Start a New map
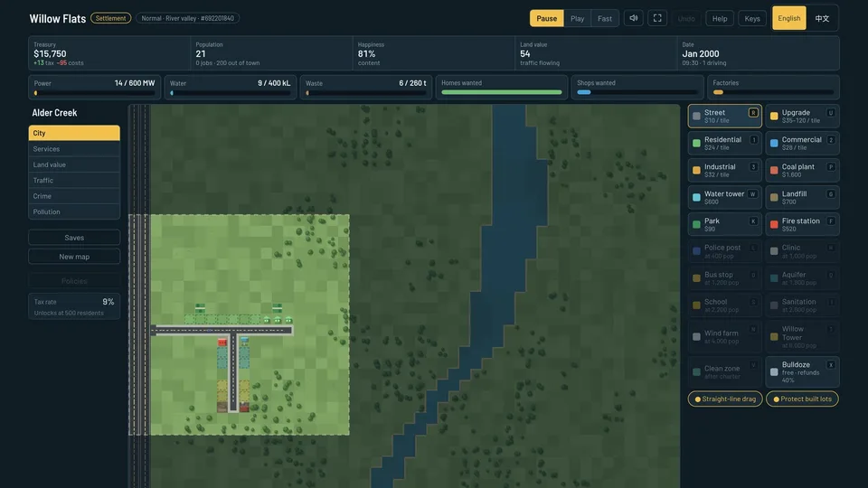Viewport: 868px width, 488px height. coord(74,257)
